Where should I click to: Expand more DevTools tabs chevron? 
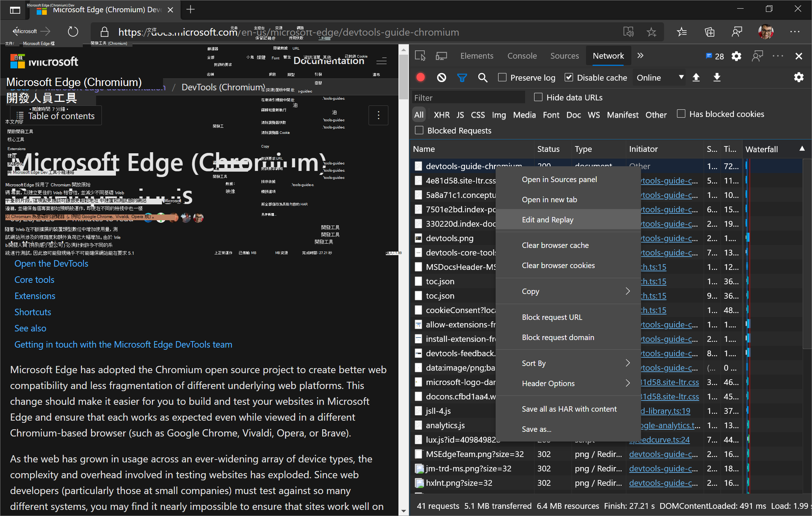[x=640, y=56]
